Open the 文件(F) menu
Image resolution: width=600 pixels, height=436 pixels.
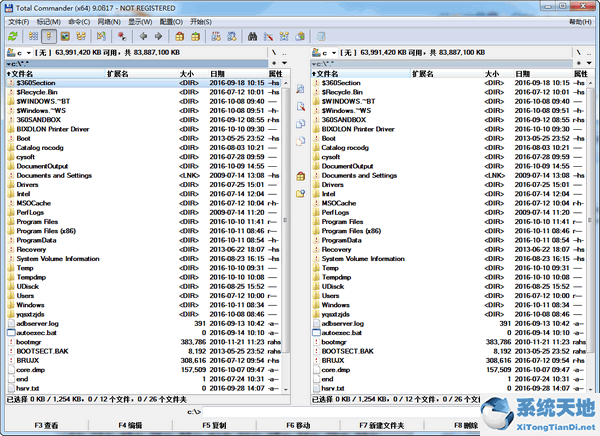click(x=19, y=22)
